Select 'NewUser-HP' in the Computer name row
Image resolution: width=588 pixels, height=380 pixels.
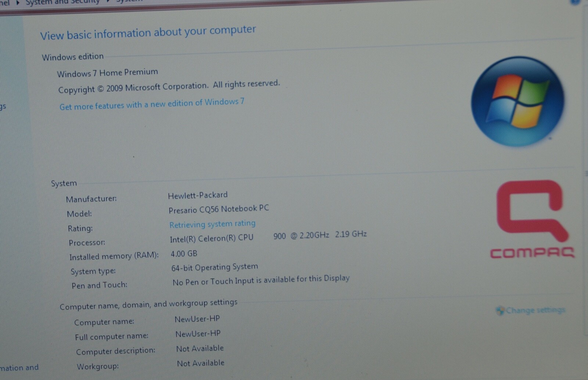click(197, 319)
